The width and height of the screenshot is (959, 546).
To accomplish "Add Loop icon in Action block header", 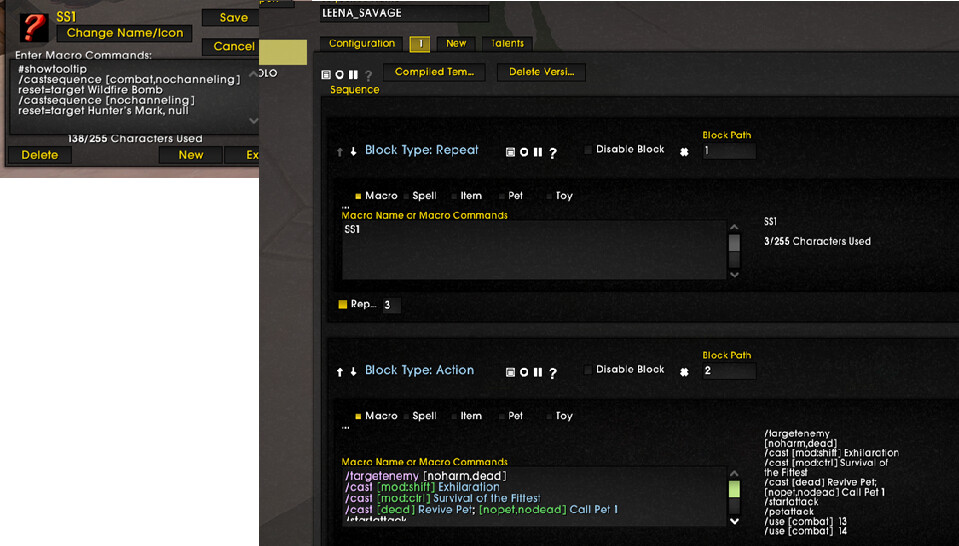I will [524, 372].
